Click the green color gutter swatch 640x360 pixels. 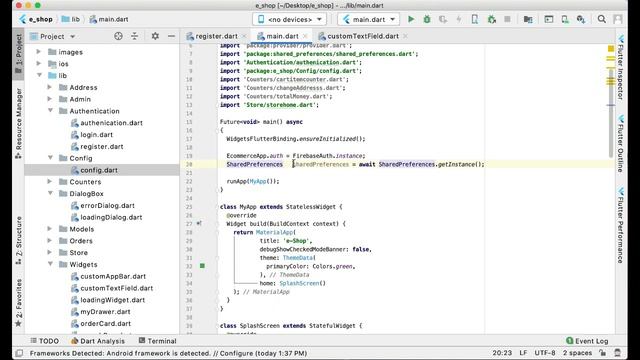(x=202, y=266)
